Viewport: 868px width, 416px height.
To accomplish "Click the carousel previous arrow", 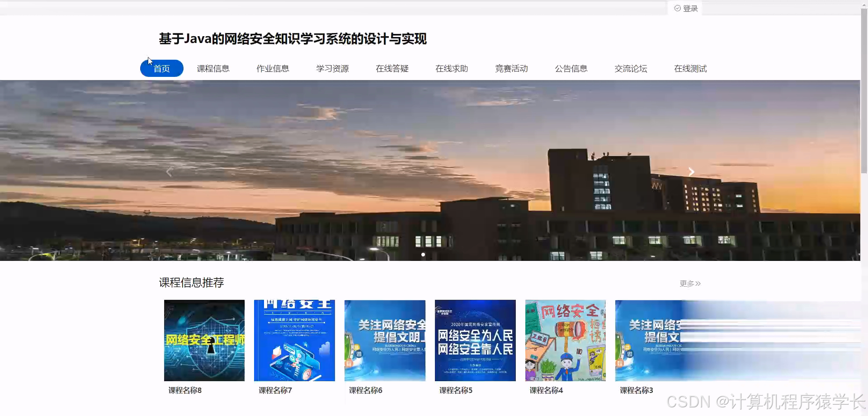I will point(169,171).
